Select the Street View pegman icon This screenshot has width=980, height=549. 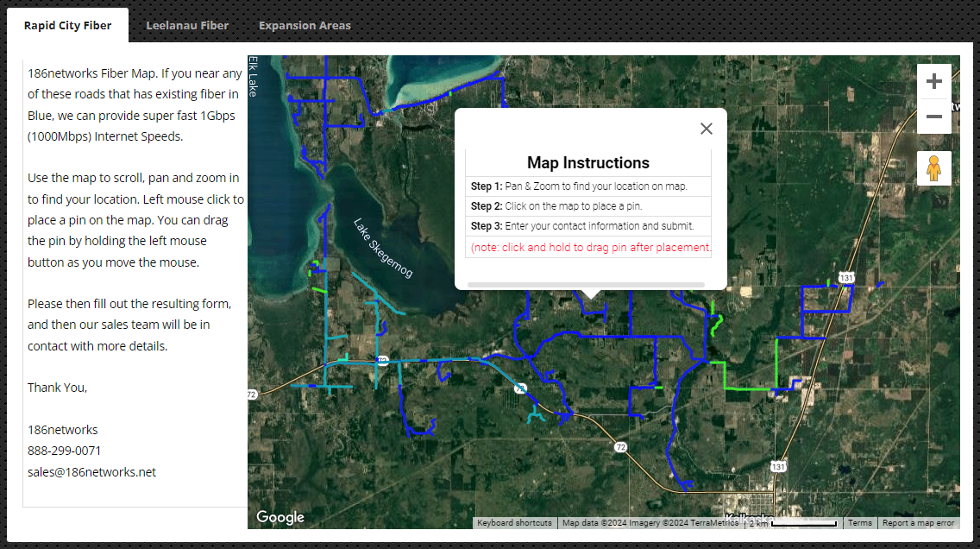pyautogui.click(x=933, y=168)
